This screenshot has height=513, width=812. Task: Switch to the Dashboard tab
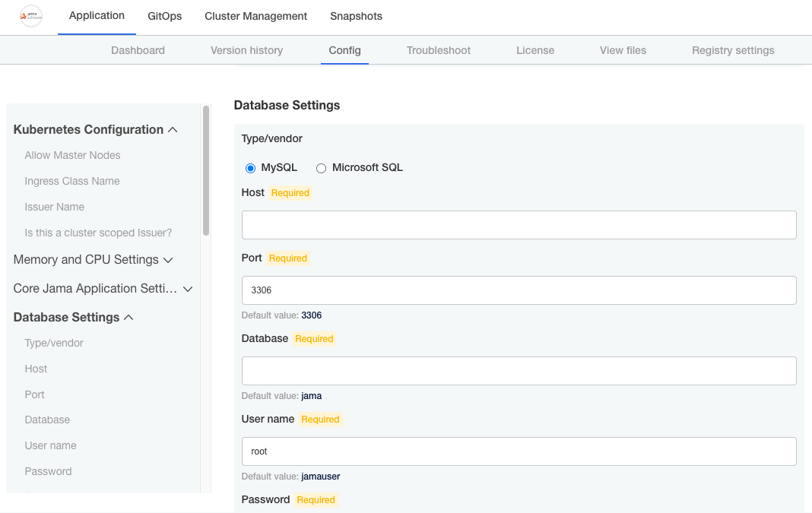(x=138, y=50)
